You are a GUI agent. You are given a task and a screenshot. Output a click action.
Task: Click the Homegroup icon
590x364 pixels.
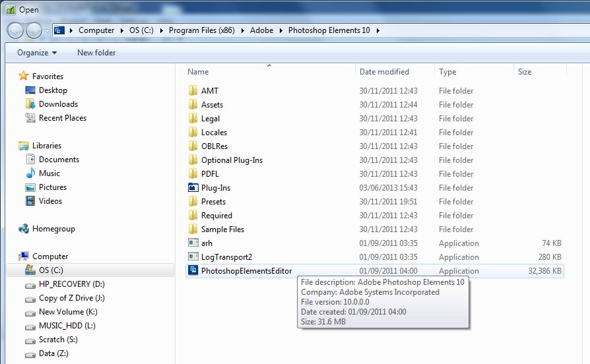23,229
